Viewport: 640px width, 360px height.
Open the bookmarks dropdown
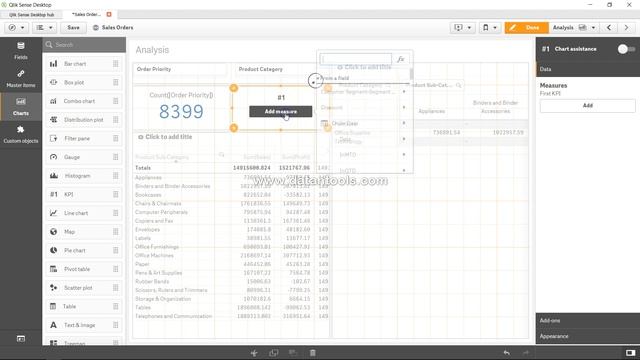[489, 27]
